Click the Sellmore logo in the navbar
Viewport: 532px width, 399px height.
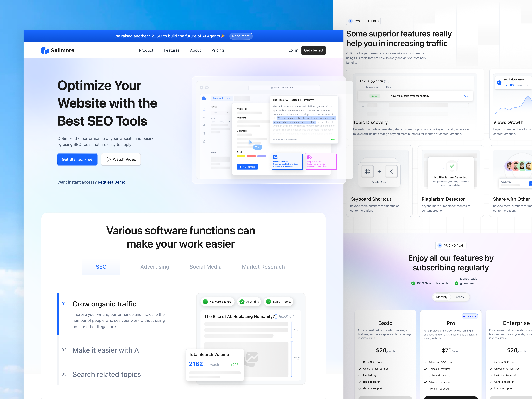(58, 50)
